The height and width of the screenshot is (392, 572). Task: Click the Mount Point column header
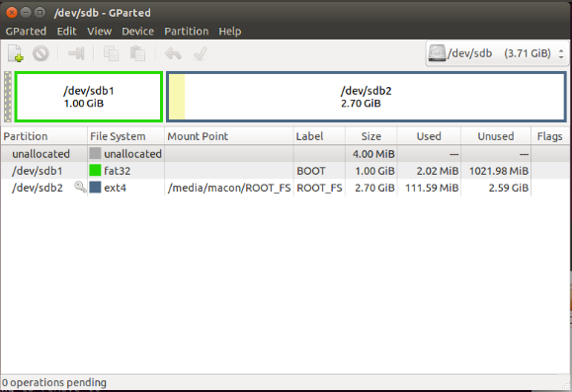coord(229,136)
